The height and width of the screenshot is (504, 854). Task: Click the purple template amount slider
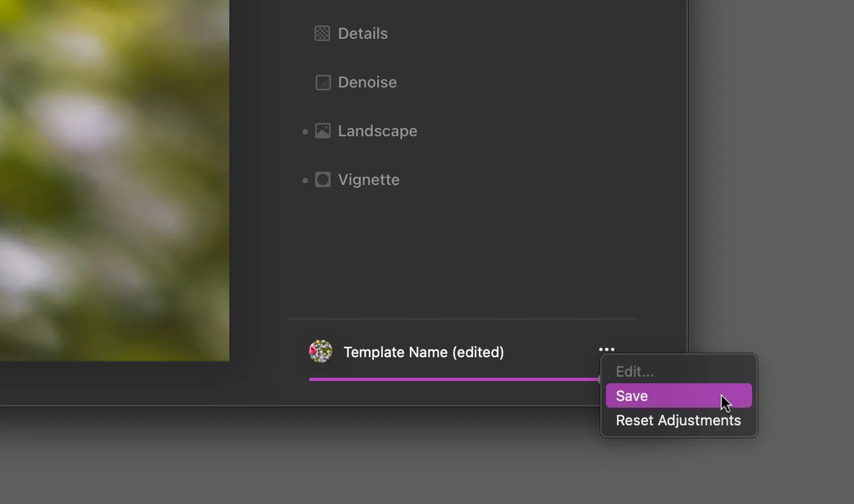tap(453, 379)
